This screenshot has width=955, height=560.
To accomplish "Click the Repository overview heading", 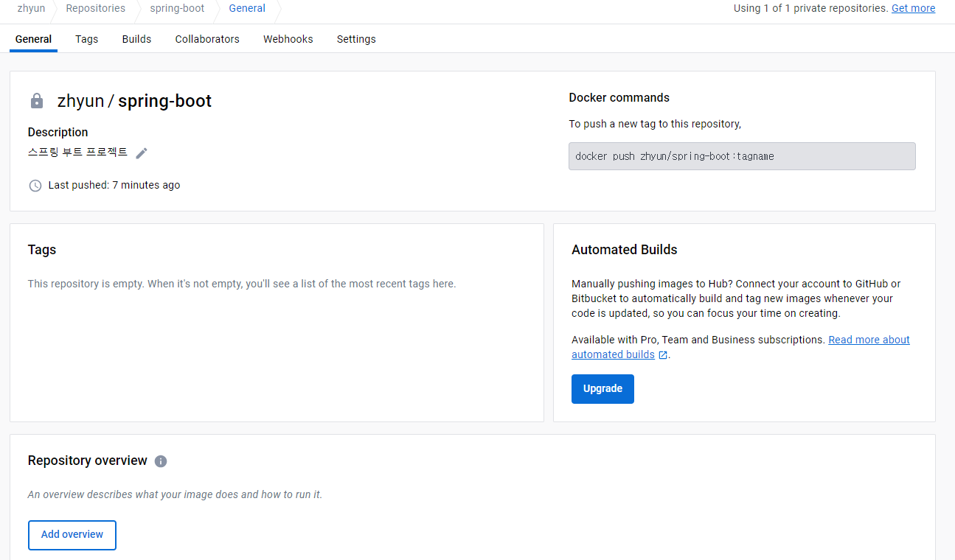I will pos(88,461).
